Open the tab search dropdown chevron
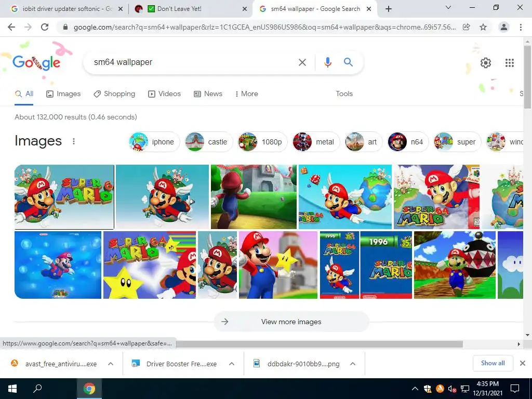This screenshot has width=532, height=399. pyautogui.click(x=448, y=7)
